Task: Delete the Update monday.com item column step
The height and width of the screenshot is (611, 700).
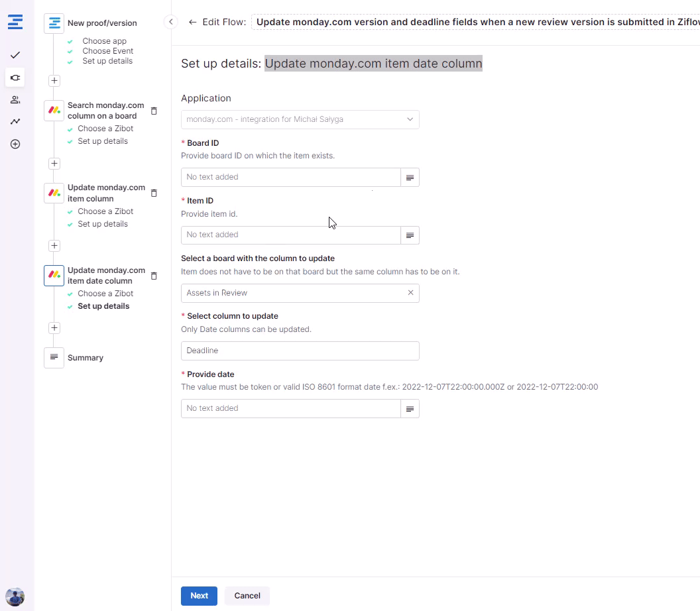Action: click(x=154, y=194)
